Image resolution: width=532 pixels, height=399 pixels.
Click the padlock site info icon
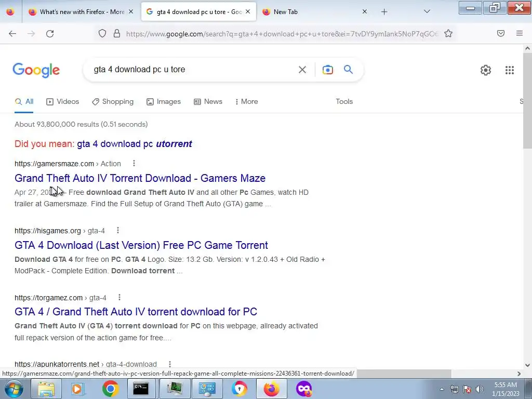click(x=117, y=33)
